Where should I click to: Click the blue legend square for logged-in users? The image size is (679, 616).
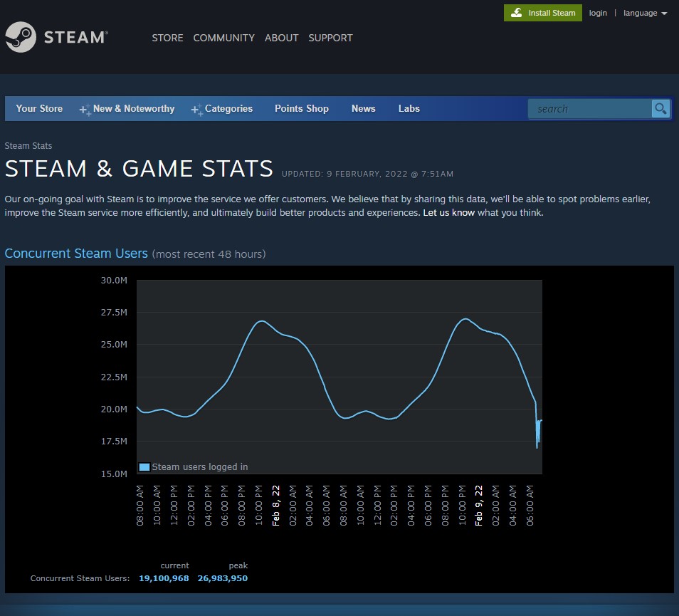pos(144,467)
